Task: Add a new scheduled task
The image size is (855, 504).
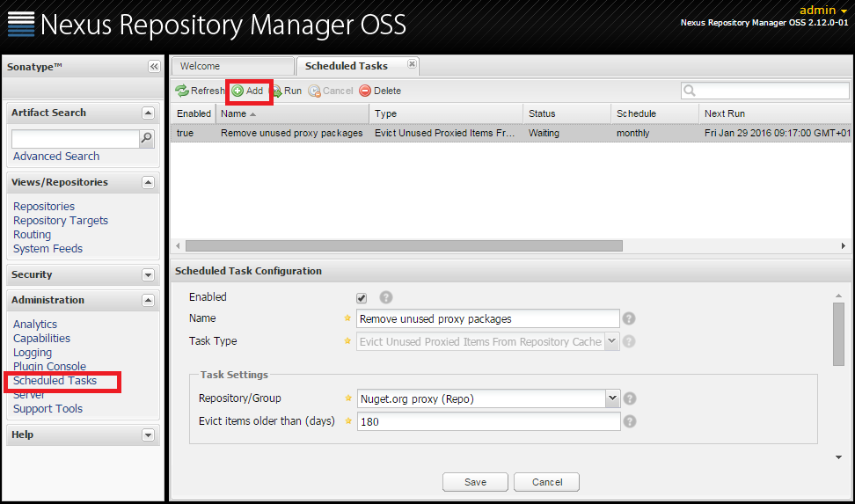Action: pos(247,91)
